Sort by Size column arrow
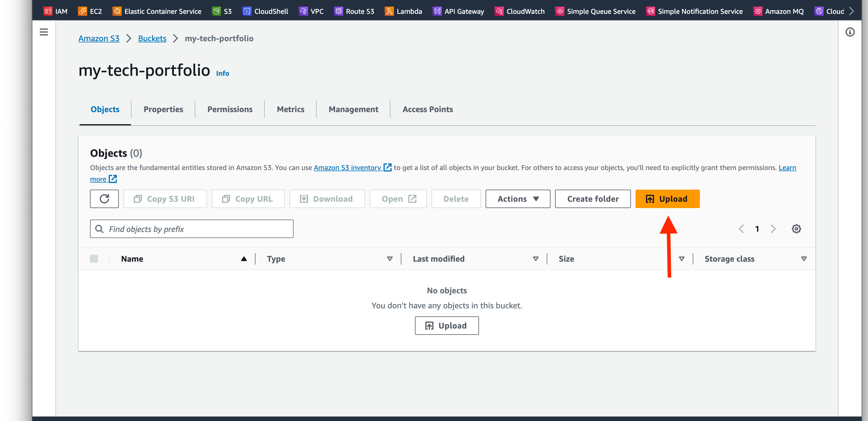The width and height of the screenshot is (868, 421). pyautogui.click(x=682, y=259)
